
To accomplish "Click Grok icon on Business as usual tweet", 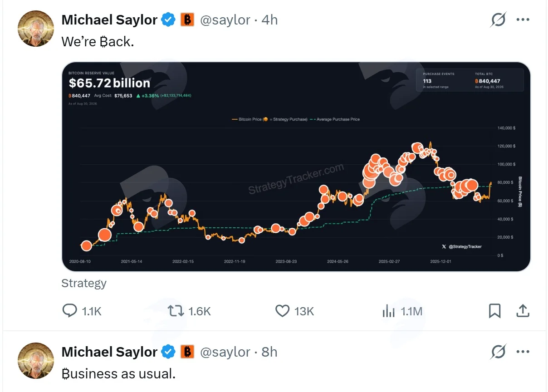I will click(x=499, y=352).
